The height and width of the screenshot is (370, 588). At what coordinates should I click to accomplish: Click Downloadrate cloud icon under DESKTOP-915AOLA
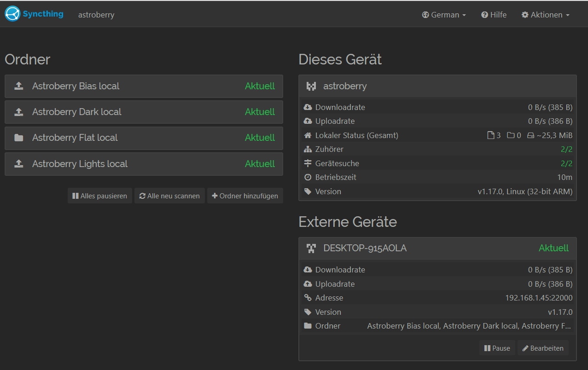pos(308,270)
